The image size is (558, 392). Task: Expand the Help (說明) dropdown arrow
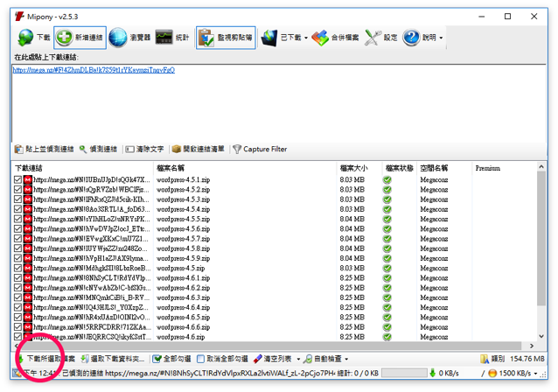[x=442, y=38]
